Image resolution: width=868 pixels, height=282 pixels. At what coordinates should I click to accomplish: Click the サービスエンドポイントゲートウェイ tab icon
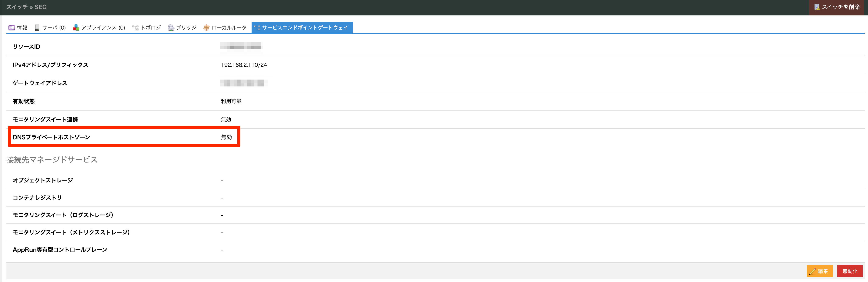(257, 28)
